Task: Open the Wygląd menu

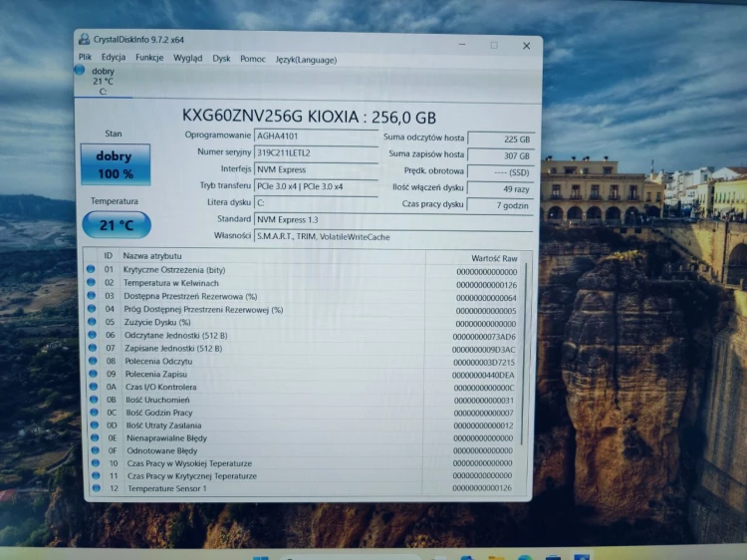Action: click(187, 58)
